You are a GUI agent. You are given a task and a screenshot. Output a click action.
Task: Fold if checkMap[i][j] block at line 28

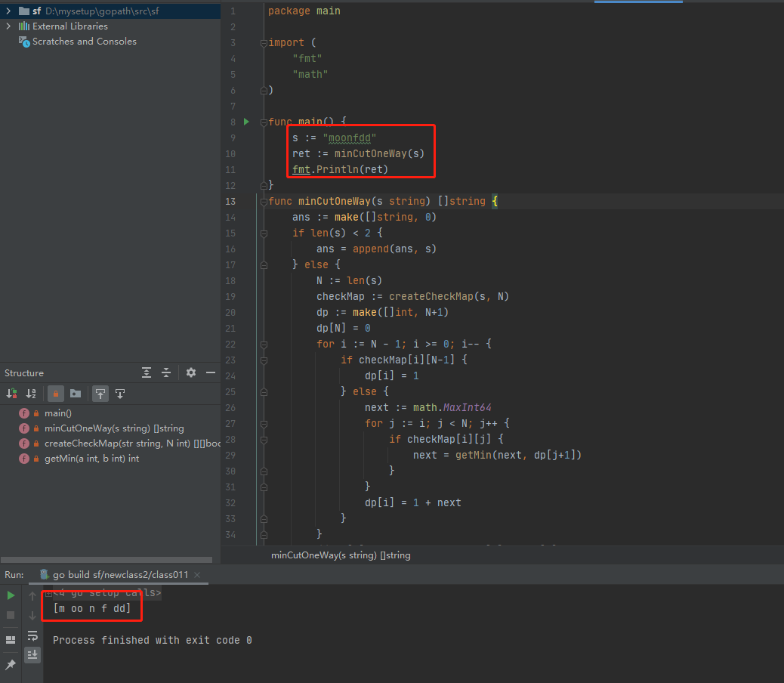click(264, 440)
